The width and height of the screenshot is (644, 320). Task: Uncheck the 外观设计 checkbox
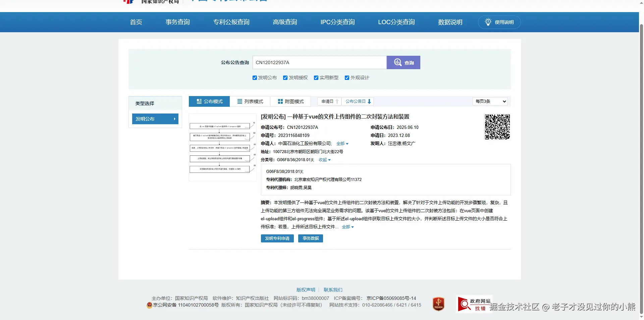(x=347, y=78)
